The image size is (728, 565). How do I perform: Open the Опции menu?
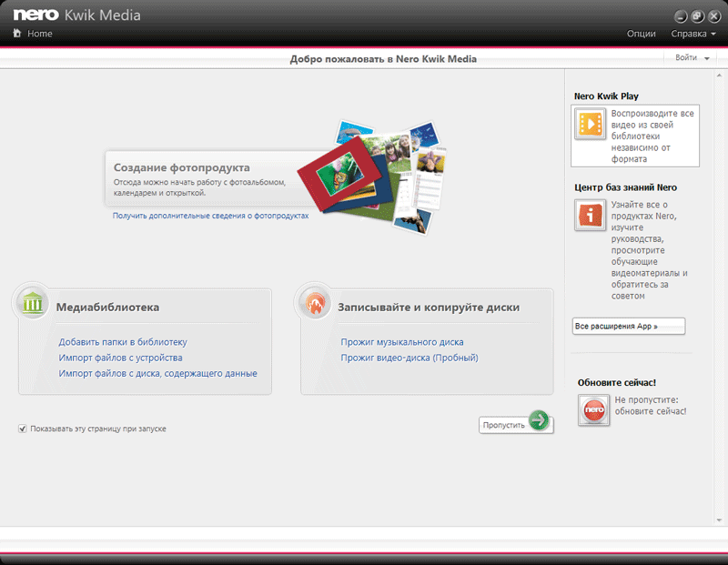(x=642, y=34)
